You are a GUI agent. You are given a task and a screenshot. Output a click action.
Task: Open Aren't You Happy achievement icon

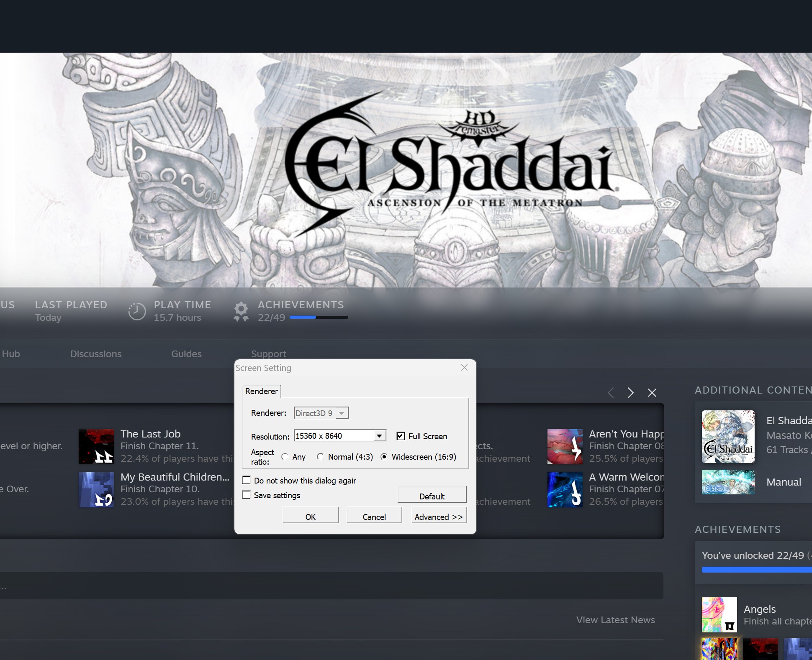click(x=565, y=447)
